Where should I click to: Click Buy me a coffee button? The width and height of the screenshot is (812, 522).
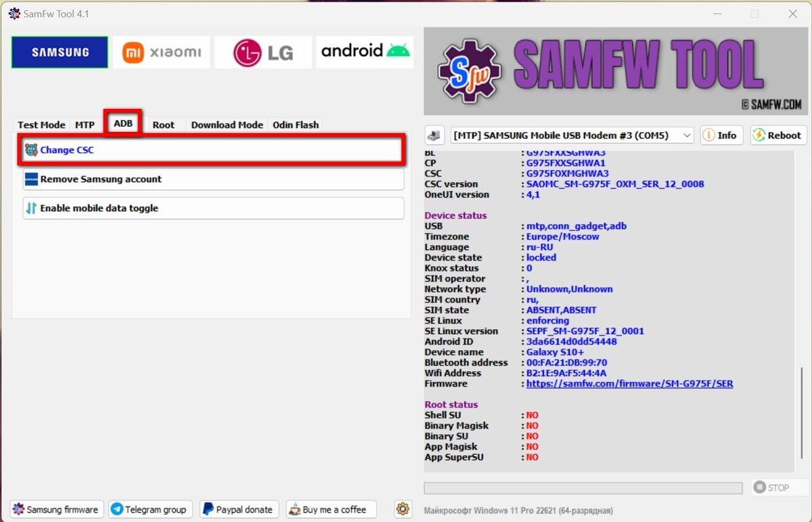331,509
